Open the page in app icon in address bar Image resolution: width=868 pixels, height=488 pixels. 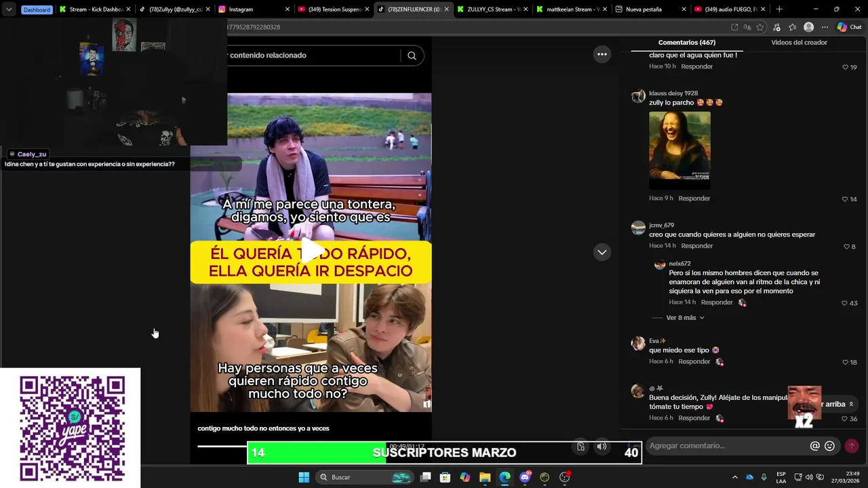734,27
